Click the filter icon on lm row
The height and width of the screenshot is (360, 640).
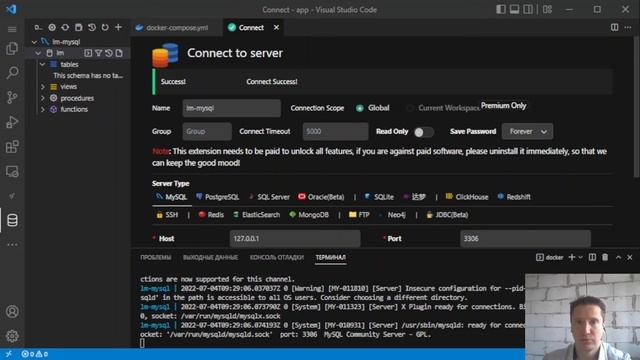(98, 53)
